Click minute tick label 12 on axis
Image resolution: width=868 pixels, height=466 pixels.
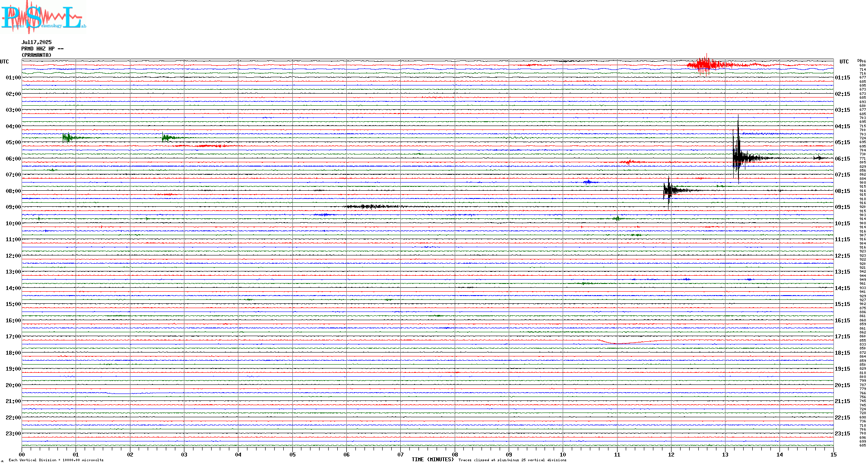(x=671, y=454)
